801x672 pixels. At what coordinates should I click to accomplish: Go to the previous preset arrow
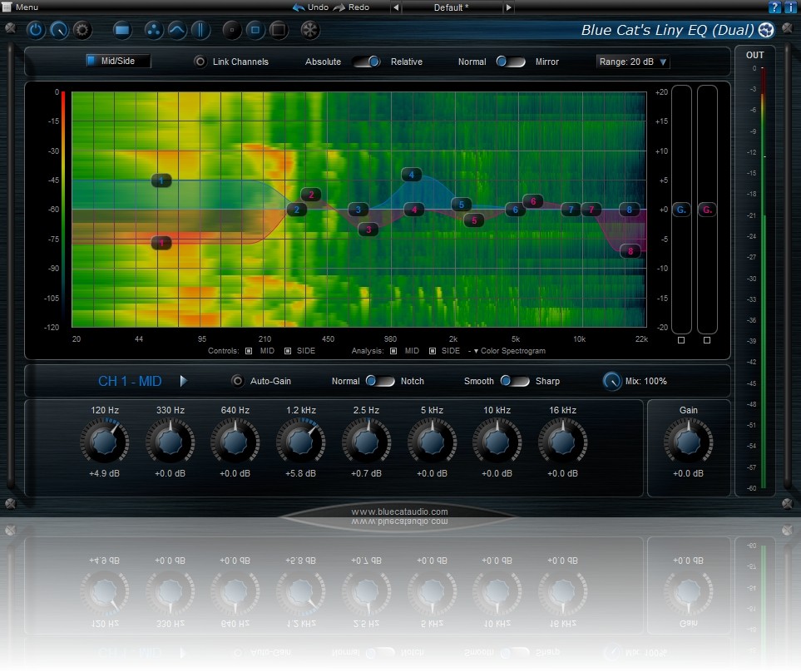tap(396, 7)
